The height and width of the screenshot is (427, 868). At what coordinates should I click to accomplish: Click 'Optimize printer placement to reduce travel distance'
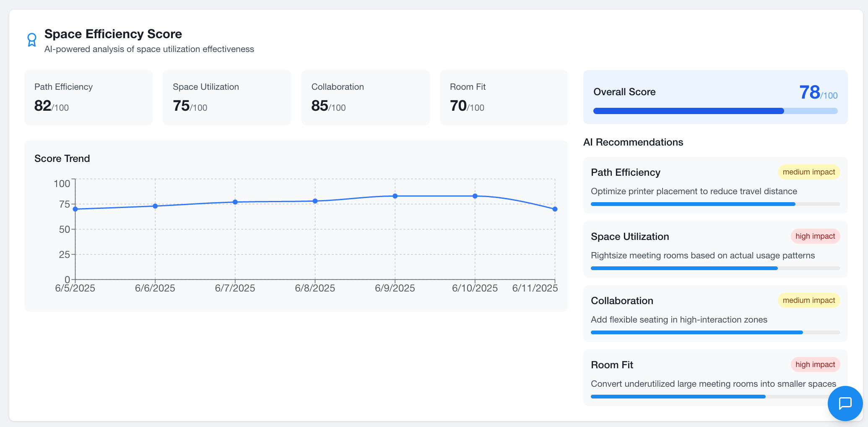click(x=694, y=191)
